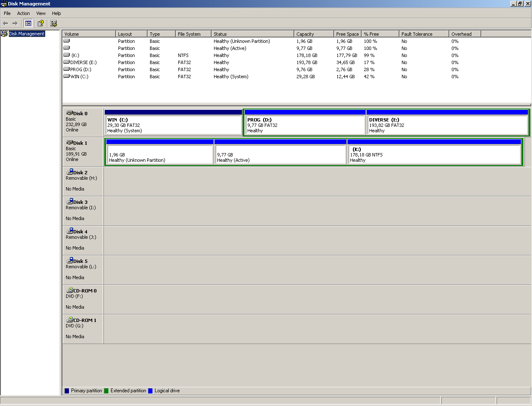Click the Disk 2 removable drive icon
532x406 pixels.
pyautogui.click(x=69, y=172)
